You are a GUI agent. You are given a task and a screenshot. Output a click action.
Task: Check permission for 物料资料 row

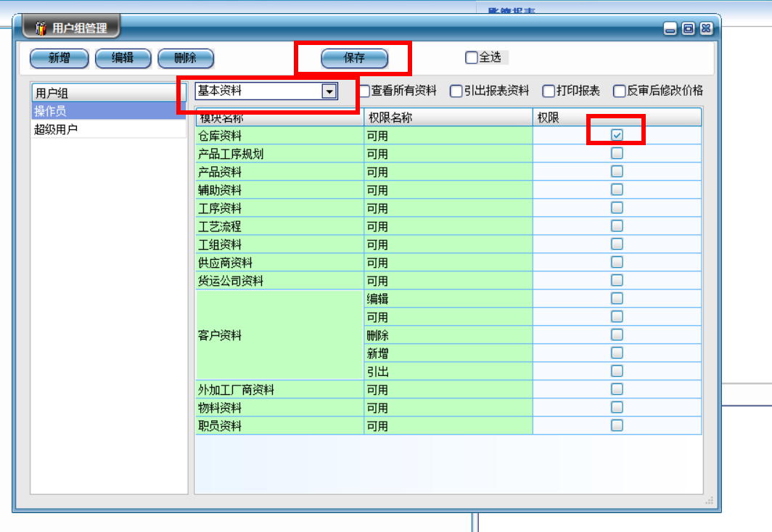coord(617,407)
